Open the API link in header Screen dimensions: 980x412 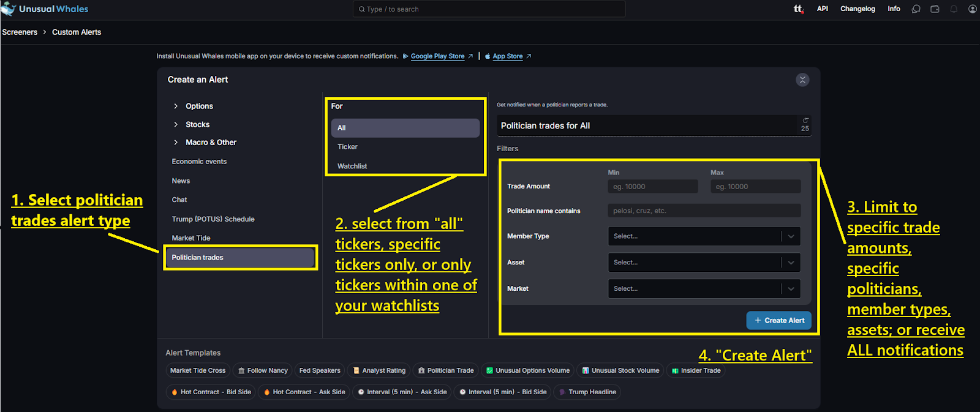pos(823,9)
